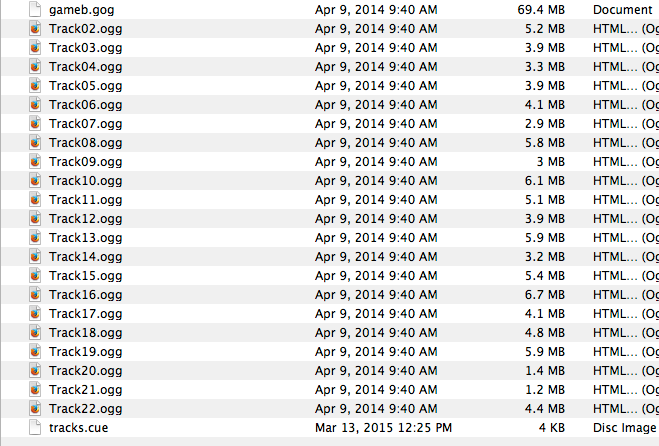Click the file icon for Track14.ogg

coord(35,256)
